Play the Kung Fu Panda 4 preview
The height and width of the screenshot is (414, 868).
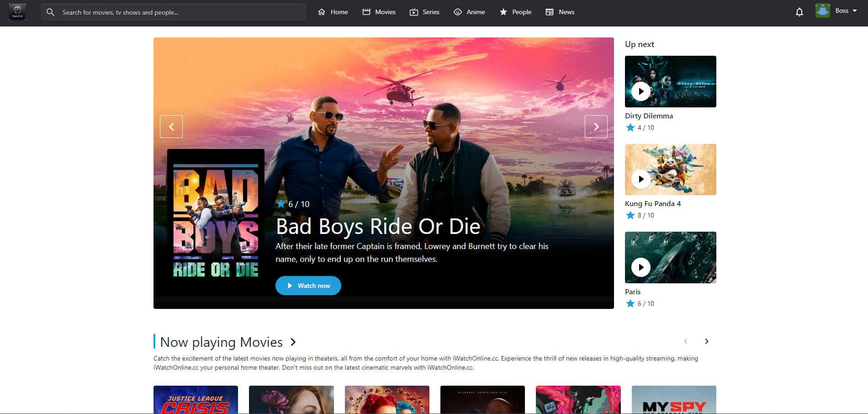(x=641, y=179)
